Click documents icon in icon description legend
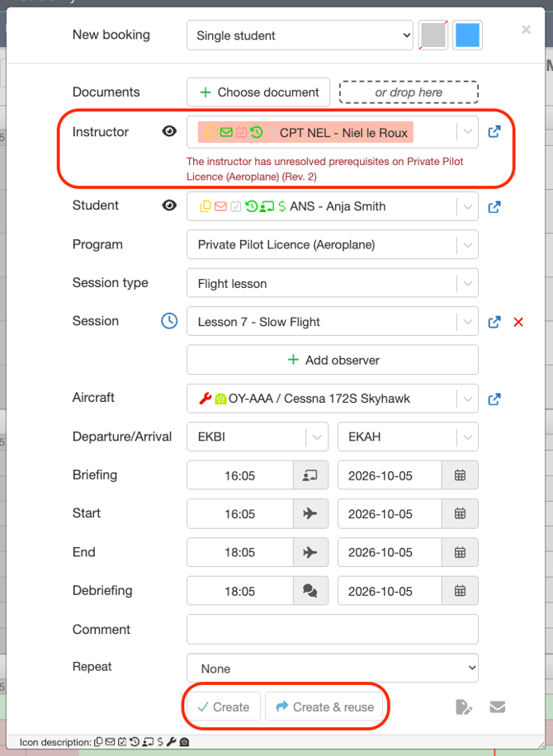Viewport: 553px width, 756px height. [98, 742]
